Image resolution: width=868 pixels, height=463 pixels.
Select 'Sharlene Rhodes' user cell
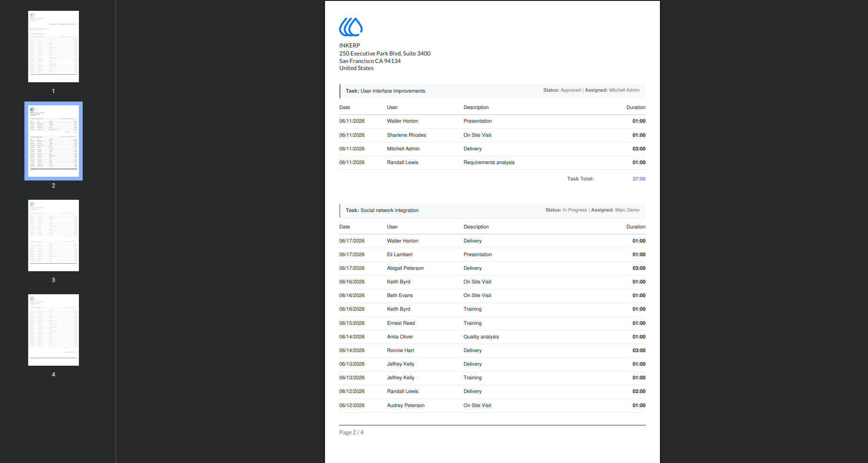tap(406, 135)
